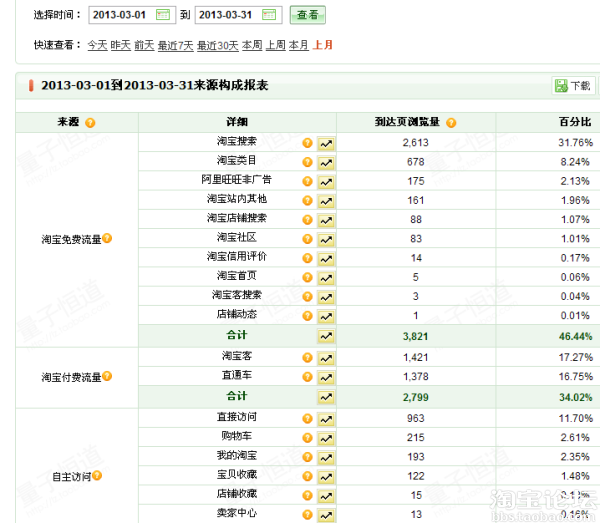This screenshot has height=523, width=600.
Task: Open the trend chart for 淘宝客
Action: pos(326,358)
